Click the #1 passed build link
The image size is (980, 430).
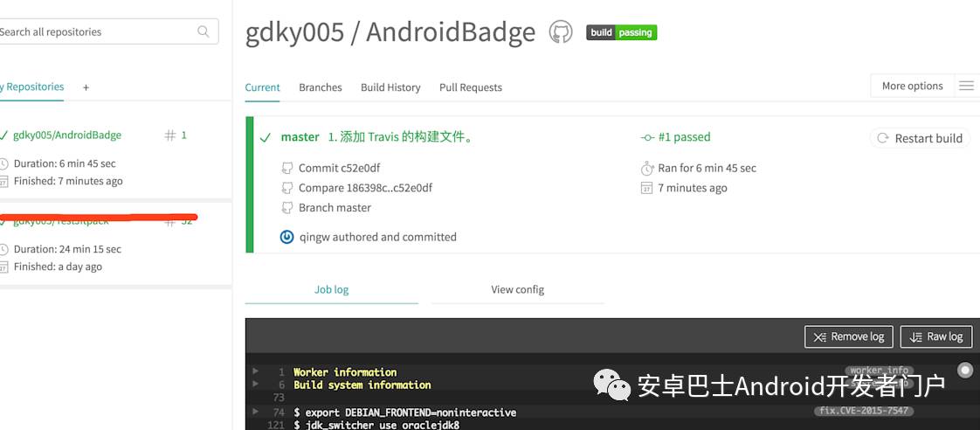685,137
